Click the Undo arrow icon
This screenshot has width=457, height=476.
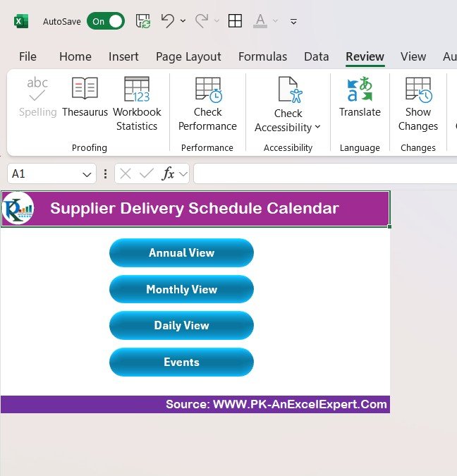pos(168,21)
